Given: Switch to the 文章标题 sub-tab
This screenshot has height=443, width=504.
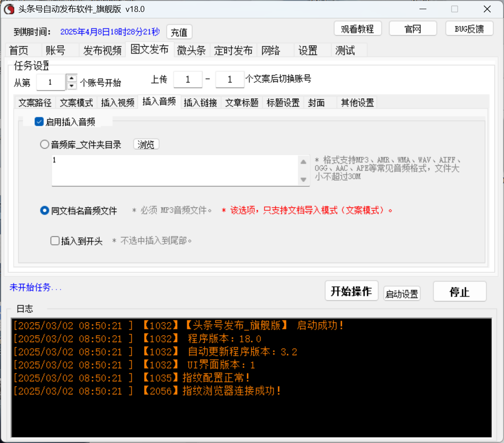Looking at the screenshot, I should click(x=242, y=103).
